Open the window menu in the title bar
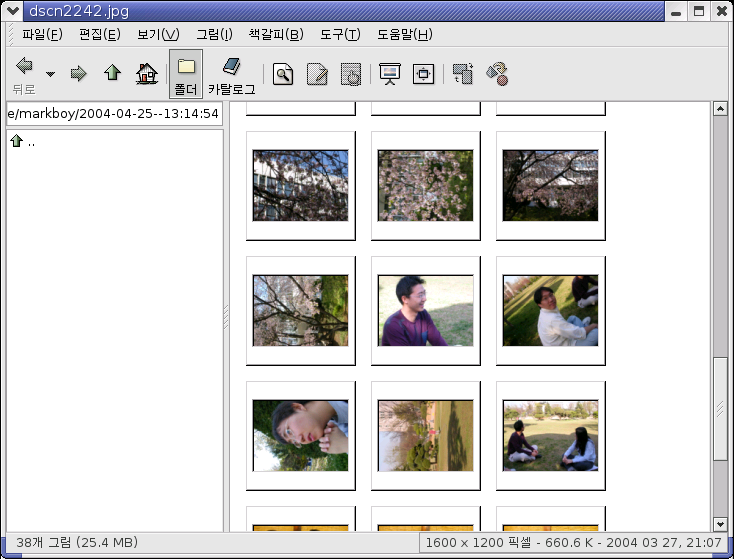 click(13, 11)
